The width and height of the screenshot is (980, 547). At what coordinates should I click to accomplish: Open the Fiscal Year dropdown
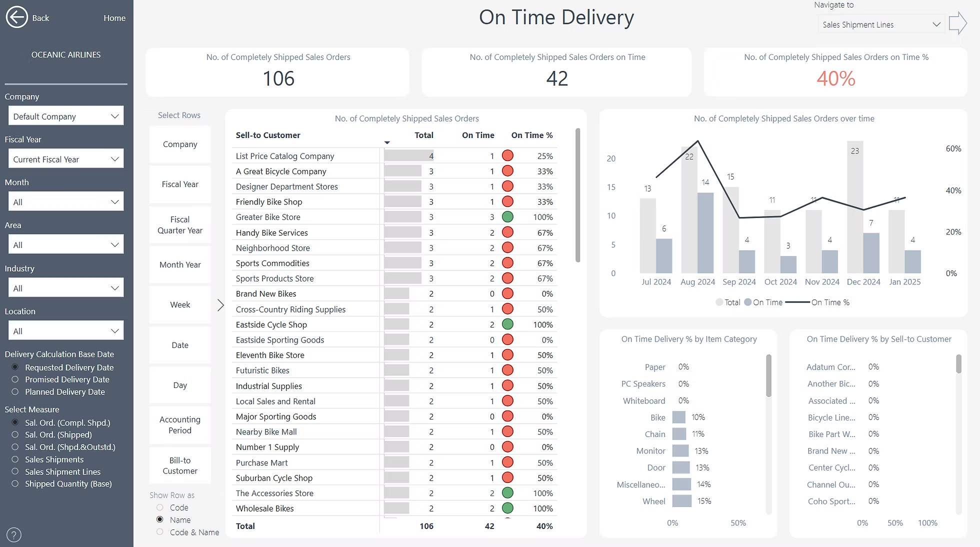point(65,158)
